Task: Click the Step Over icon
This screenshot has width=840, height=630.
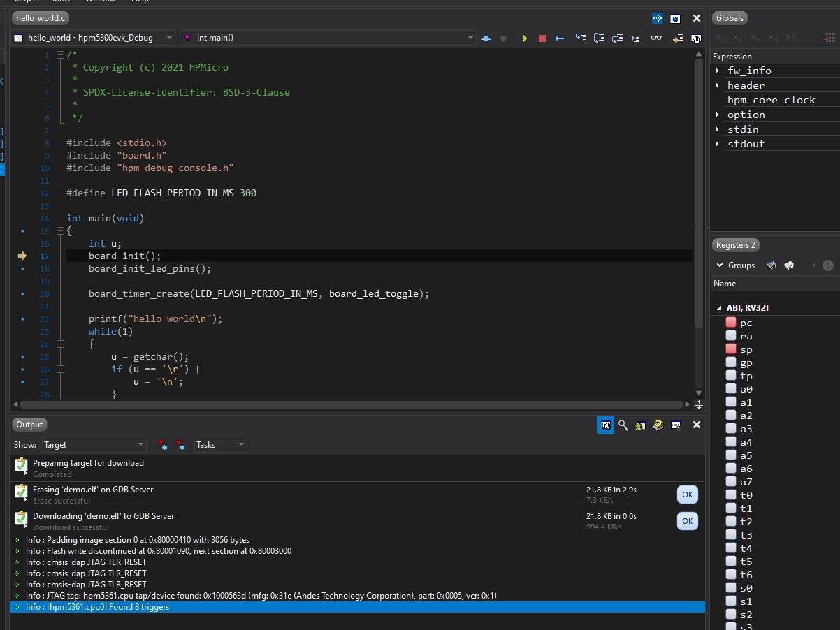Action: (599, 38)
